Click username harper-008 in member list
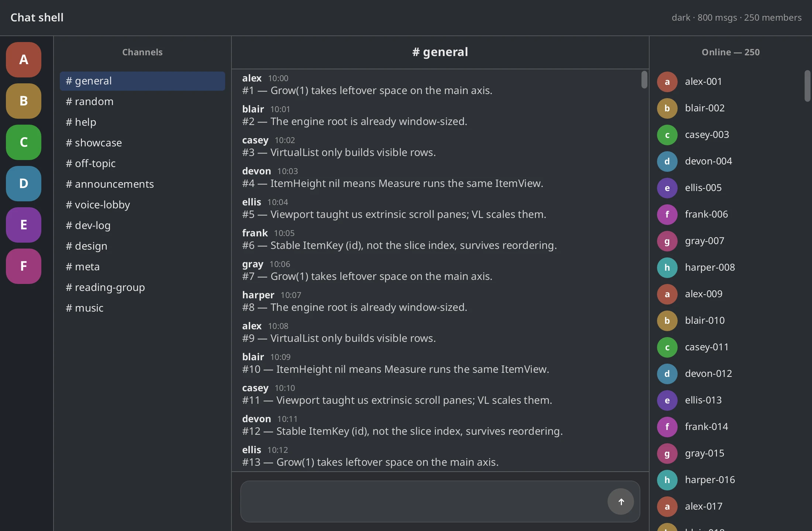The image size is (812, 531). point(710,268)
